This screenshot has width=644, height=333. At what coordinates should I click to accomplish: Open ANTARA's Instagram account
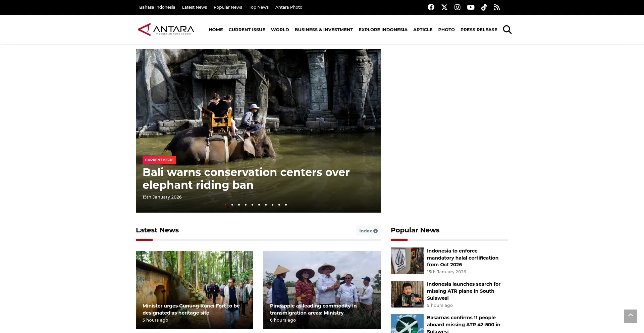[x=457, y=7]
